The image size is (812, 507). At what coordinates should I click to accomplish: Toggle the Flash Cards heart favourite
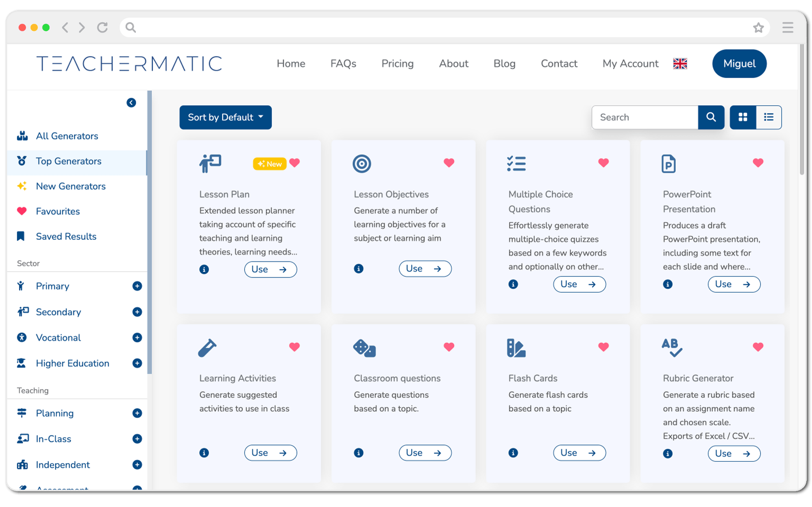tap(603, 347)
